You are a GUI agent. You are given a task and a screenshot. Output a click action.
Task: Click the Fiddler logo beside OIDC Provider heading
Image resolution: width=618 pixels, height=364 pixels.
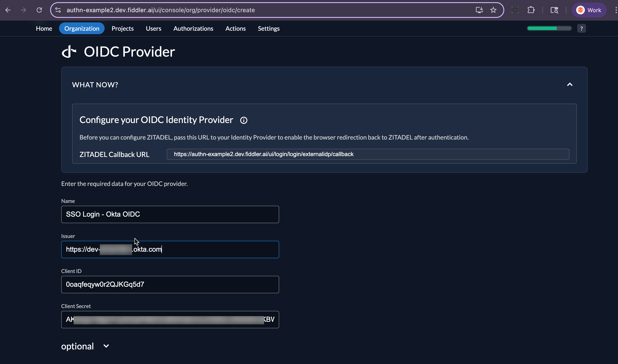pyautogui.click(x=69, y=51)
